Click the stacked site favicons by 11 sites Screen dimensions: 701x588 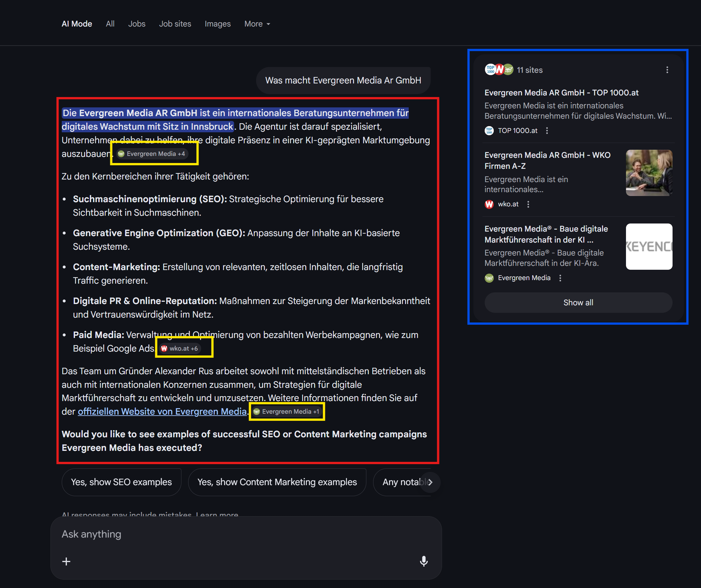point(499,70)
